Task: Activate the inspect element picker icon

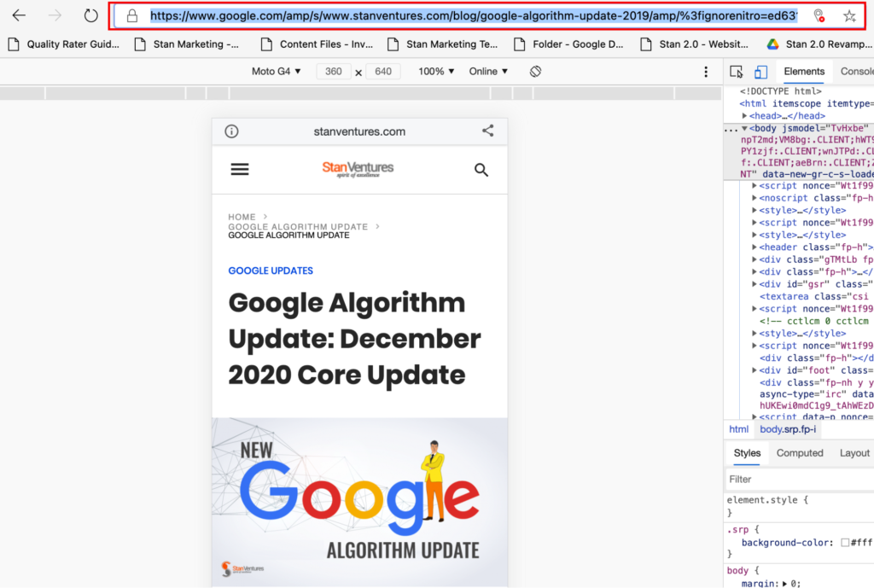Action: (x=737, y=72)
